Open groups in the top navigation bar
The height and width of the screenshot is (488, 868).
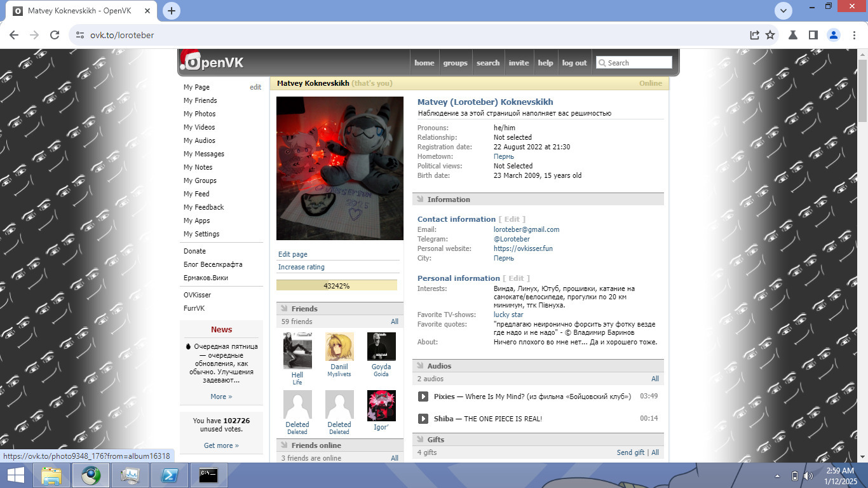(x=455, y=63)
